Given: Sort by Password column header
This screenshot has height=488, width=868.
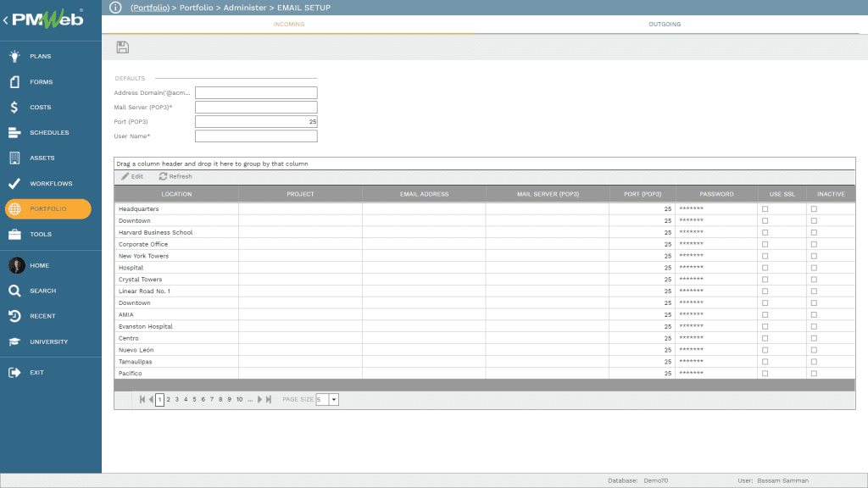Looking at the screenshot, I should [716, 194].
